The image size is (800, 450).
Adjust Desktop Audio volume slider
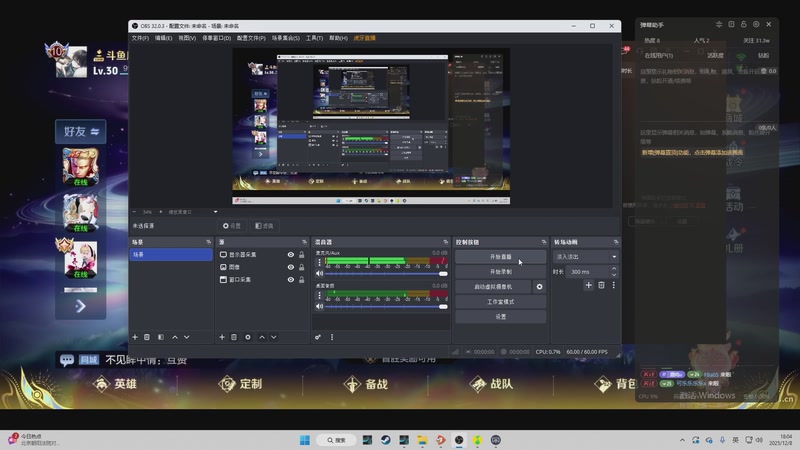(x=386, y=307)
